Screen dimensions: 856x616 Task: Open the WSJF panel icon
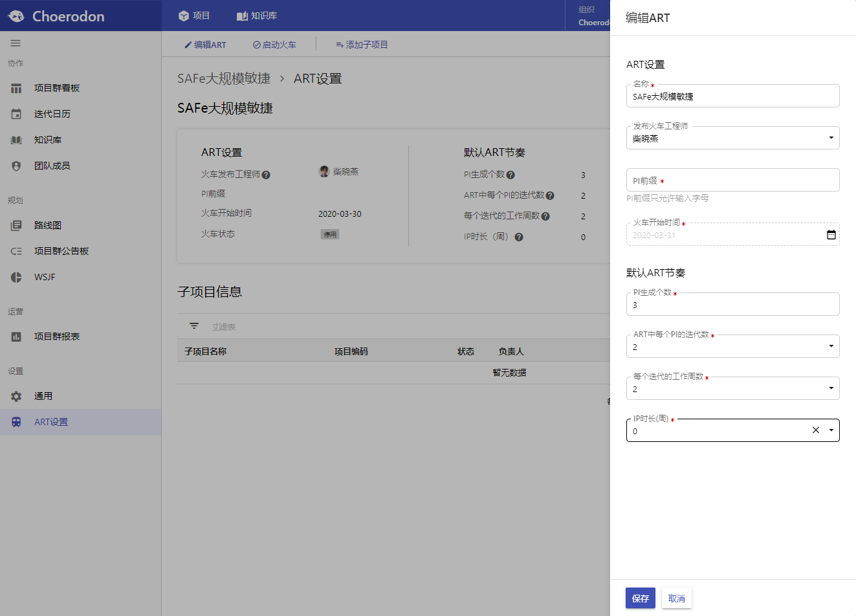point(16,277)
